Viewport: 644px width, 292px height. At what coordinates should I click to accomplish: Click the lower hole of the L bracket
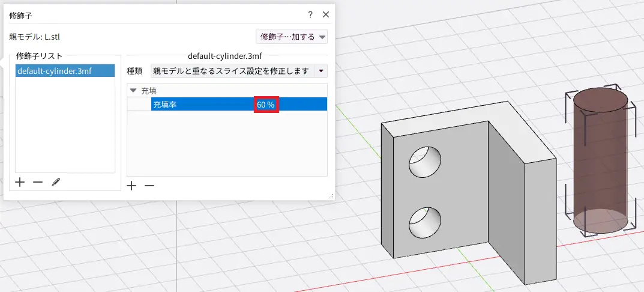424,222
